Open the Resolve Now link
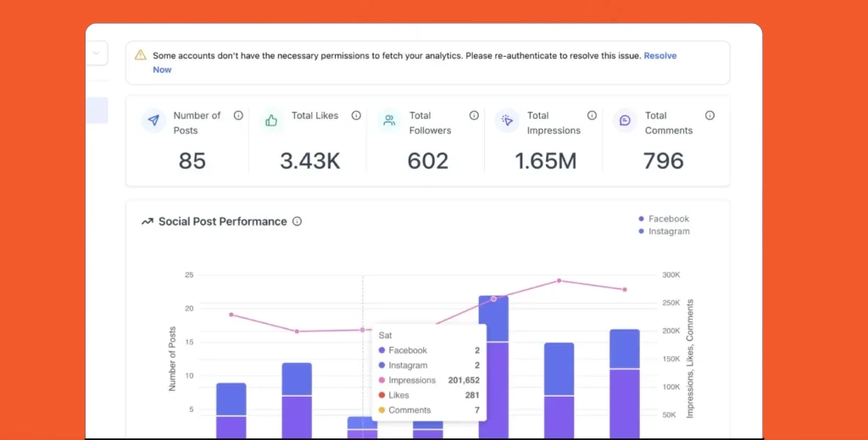The width and height of the screenshot is (868, 440). tap(659, 56)
